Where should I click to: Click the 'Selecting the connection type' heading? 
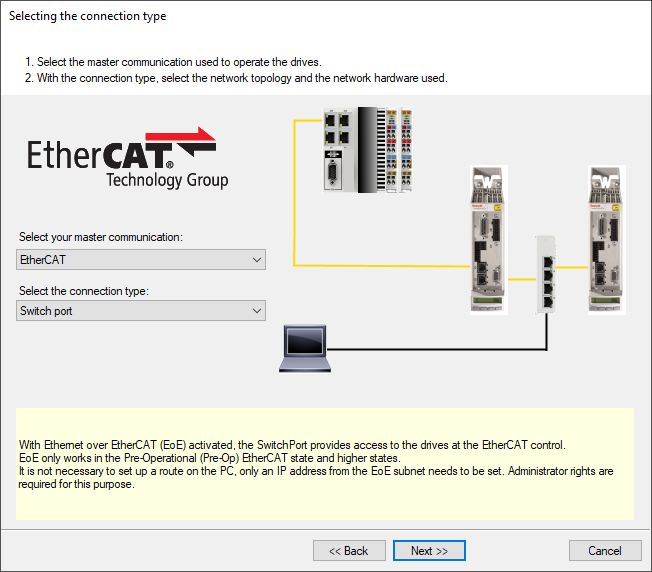(x=88, y=16)
